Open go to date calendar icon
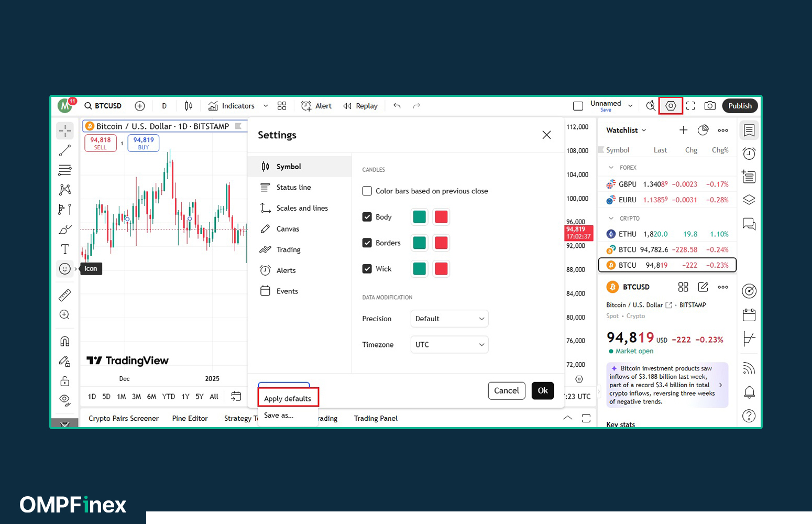 tap(236, 396)
